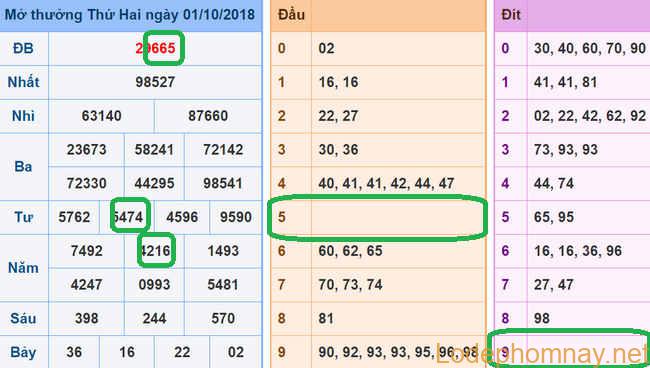Click sixth prize number 398

pyautogui.click(x=87, y=318)
